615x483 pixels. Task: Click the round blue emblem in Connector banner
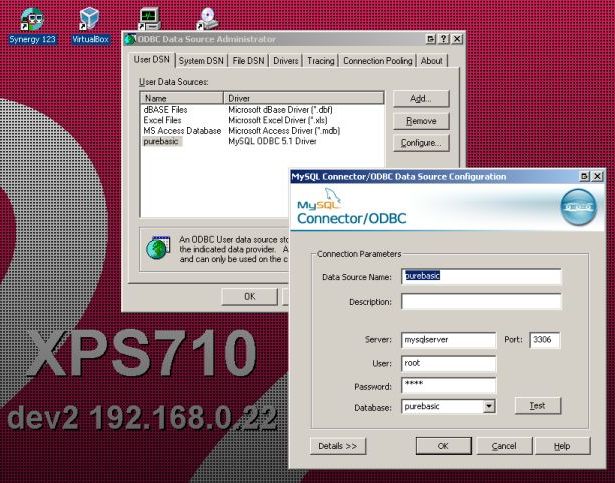pyautogui.click(x=579, y=207)
